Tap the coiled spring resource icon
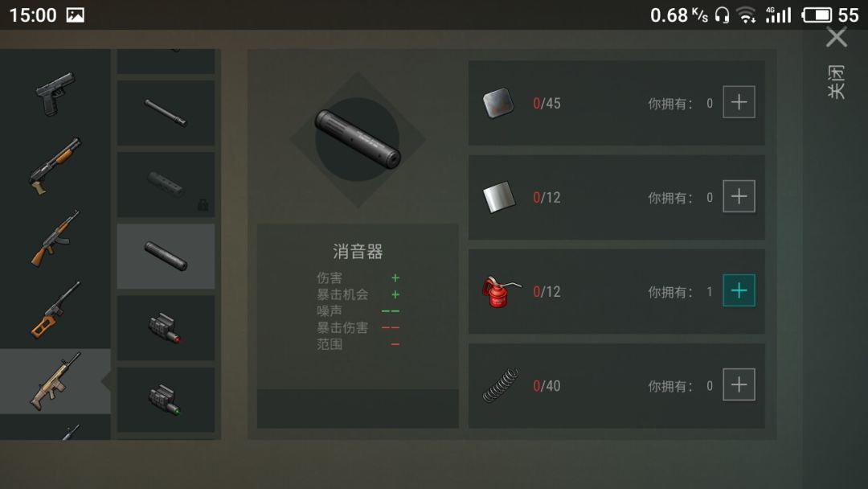This screenshot has width=868, height=489. tap(501, 385)
